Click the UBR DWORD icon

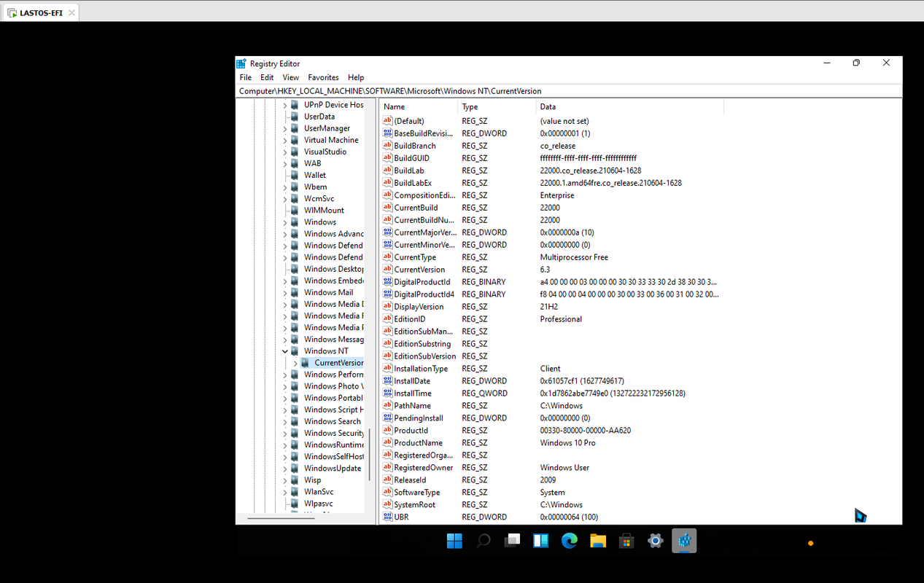387,517
